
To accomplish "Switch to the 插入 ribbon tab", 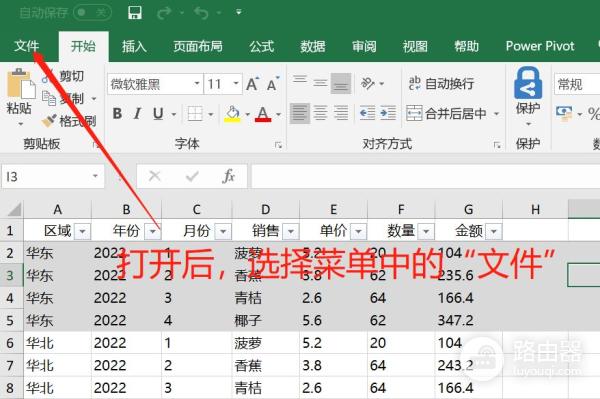I will click(x=134, y=46).
